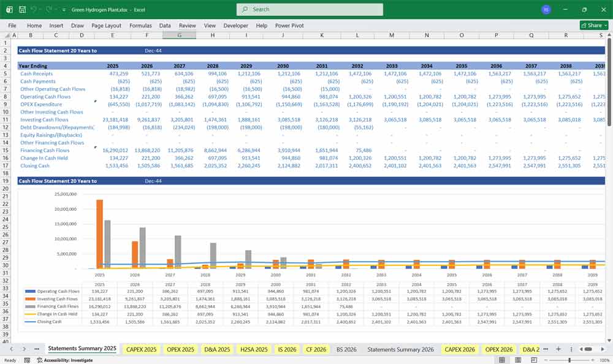
Task: Click the Undo icon
Action: tap(33, 9)
